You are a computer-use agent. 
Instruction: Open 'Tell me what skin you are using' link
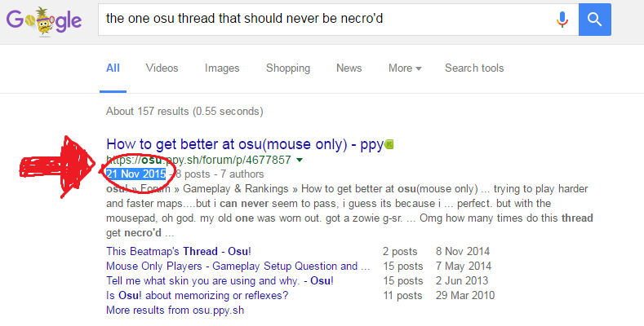coord(220,281)
